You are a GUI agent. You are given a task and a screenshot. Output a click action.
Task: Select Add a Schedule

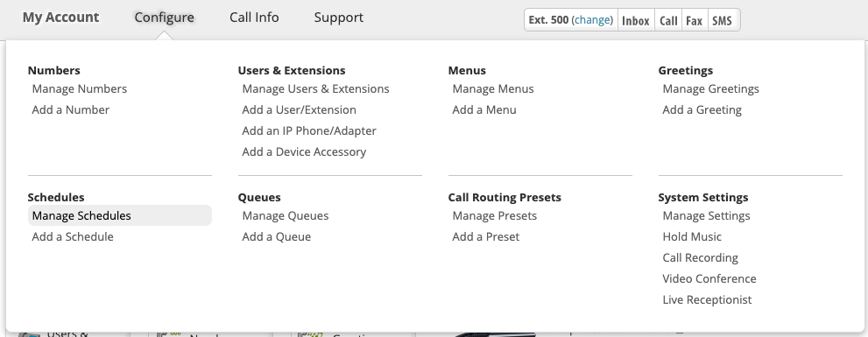pyautogui.click(x=73, y=237)
